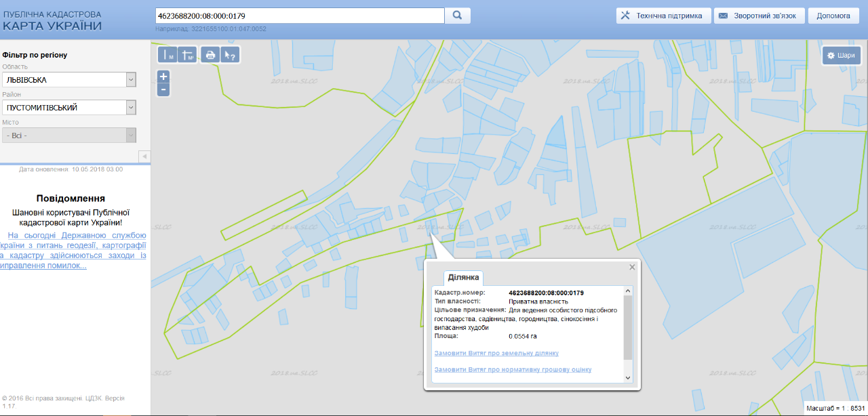Open the Допомога help button
Viewport: 868px width, 416px height.
pyautogui.click(x=833, y=16)
